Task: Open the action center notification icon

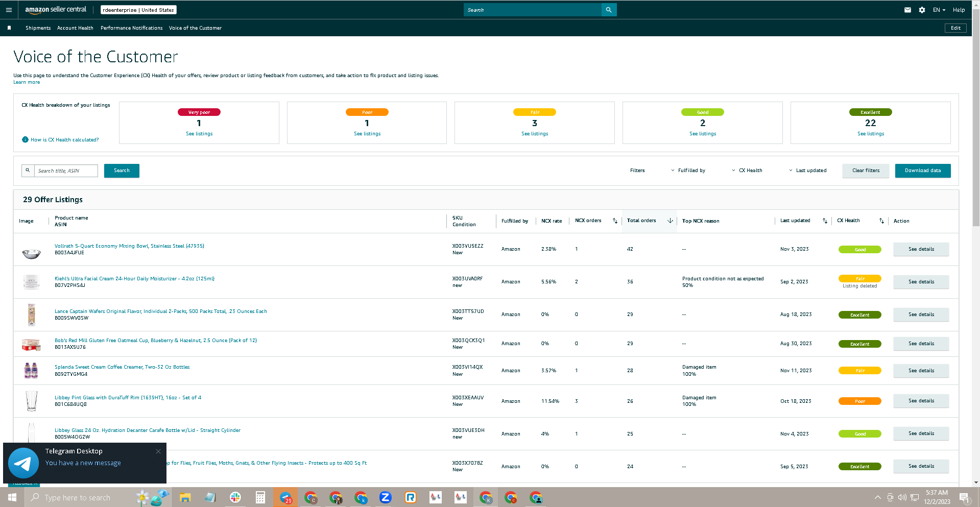Action: [965, 497]
